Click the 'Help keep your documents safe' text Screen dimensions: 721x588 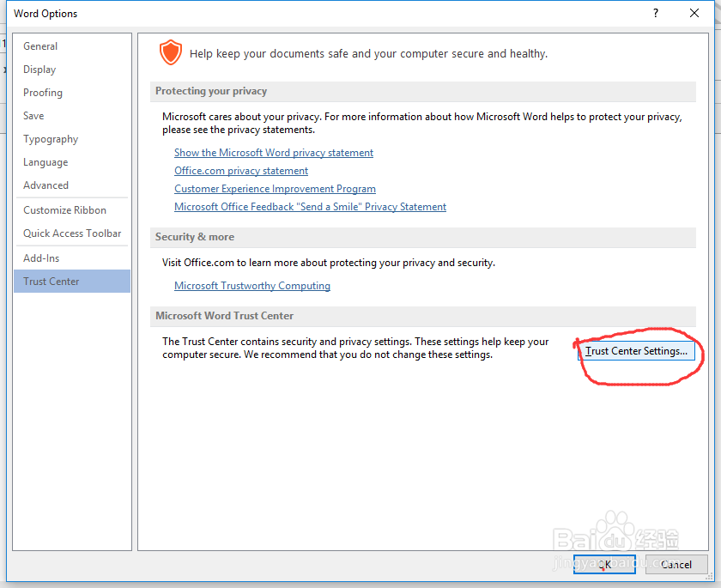pos(368,54)
